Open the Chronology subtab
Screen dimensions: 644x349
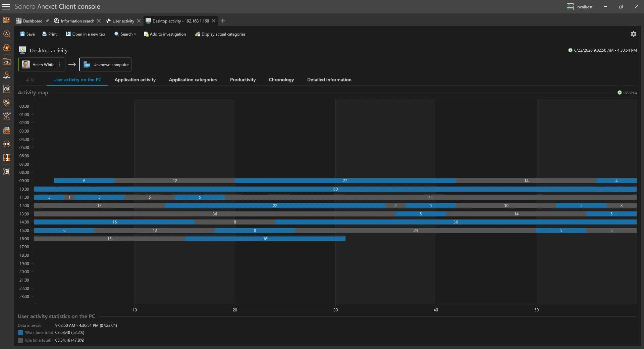point(281,80)
